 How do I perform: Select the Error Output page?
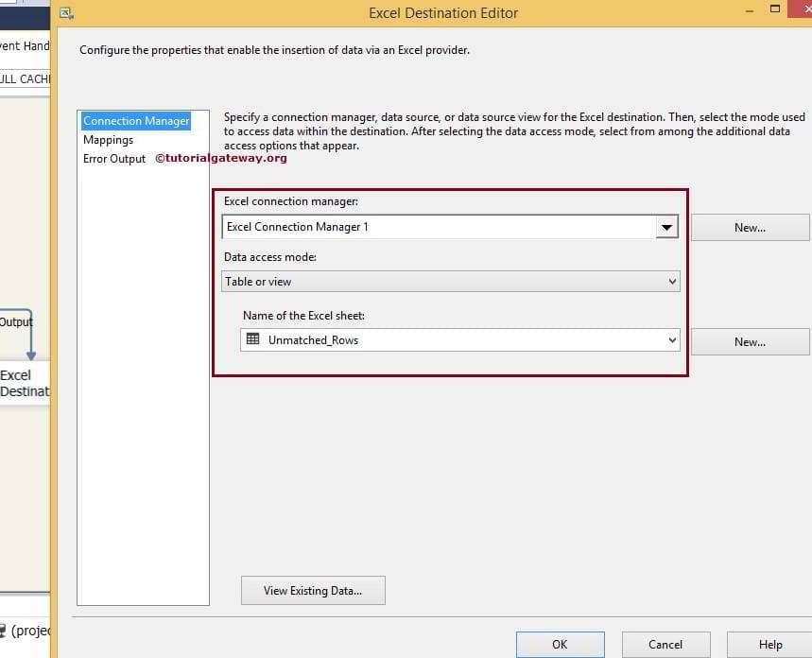(113, 159)
